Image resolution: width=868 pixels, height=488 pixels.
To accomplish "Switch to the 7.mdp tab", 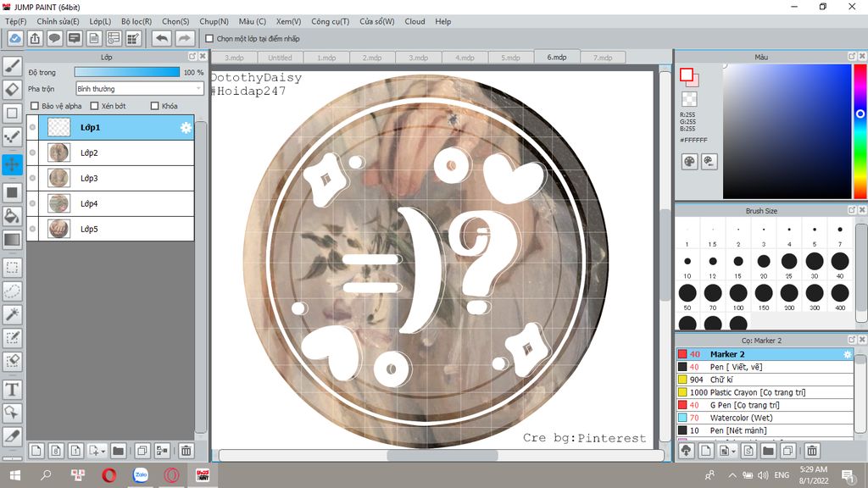I will coord(603,58).
